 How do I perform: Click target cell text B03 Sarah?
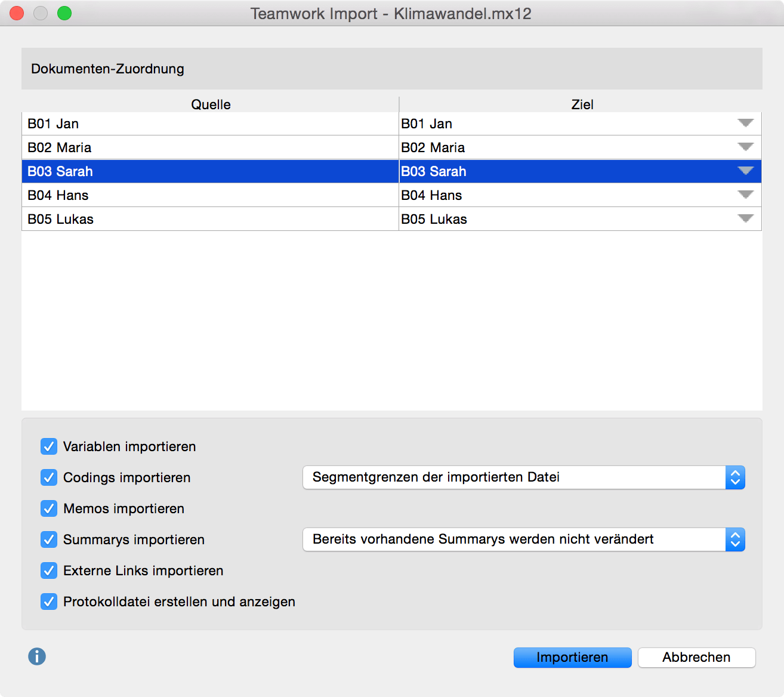pos(434,171)
